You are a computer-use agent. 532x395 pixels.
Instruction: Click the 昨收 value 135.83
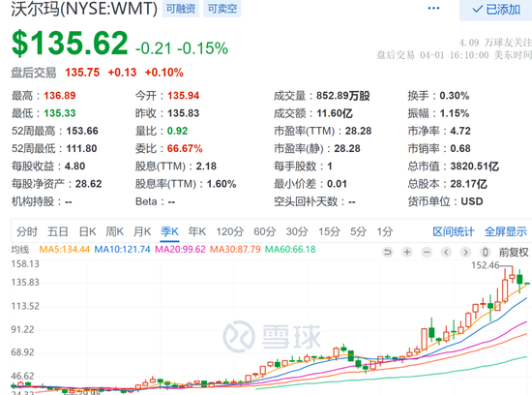tap(183, 113)
